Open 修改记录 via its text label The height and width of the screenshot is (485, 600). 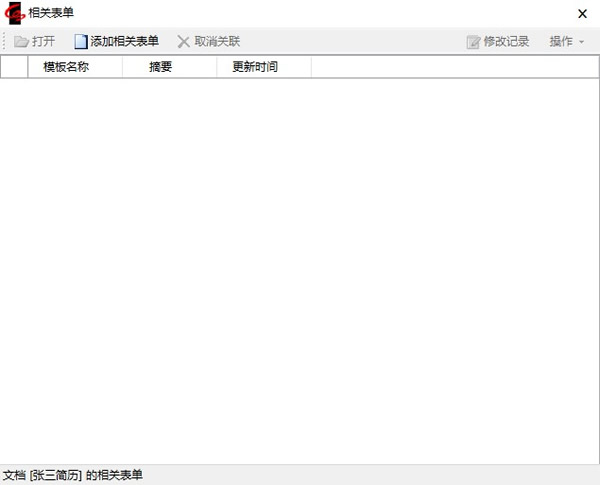[506, 42]
